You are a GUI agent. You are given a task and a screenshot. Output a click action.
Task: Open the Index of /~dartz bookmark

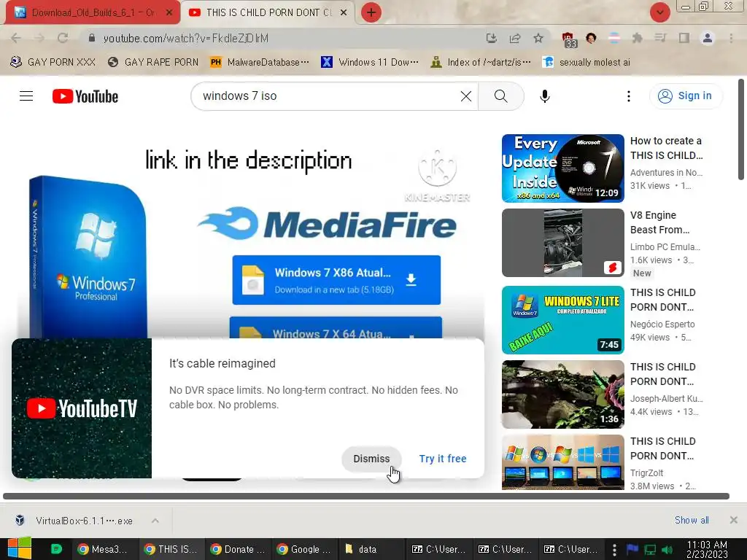[481, 63]
